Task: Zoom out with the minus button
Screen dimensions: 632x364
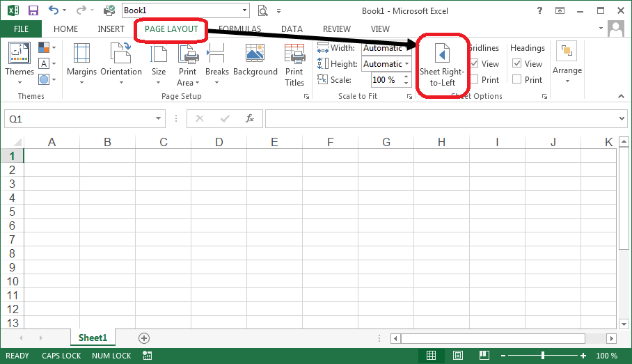Action: tap(503, 356)
